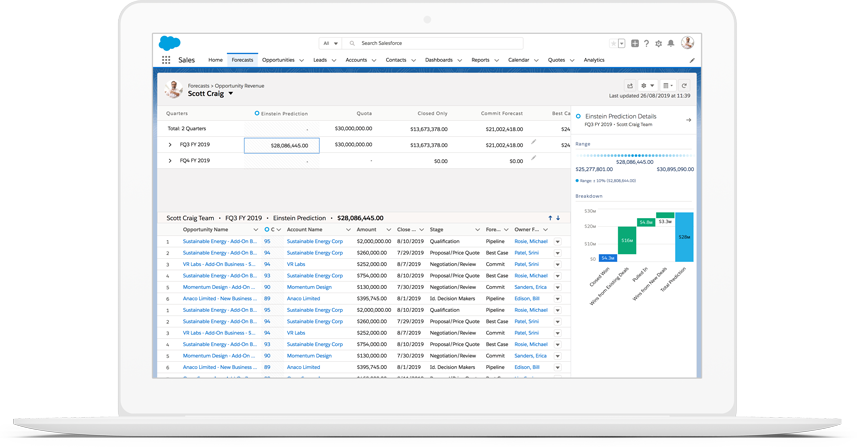Viewport: 857px width, 447px height.
Task: Click the favorites star icon
Action: 613,43
